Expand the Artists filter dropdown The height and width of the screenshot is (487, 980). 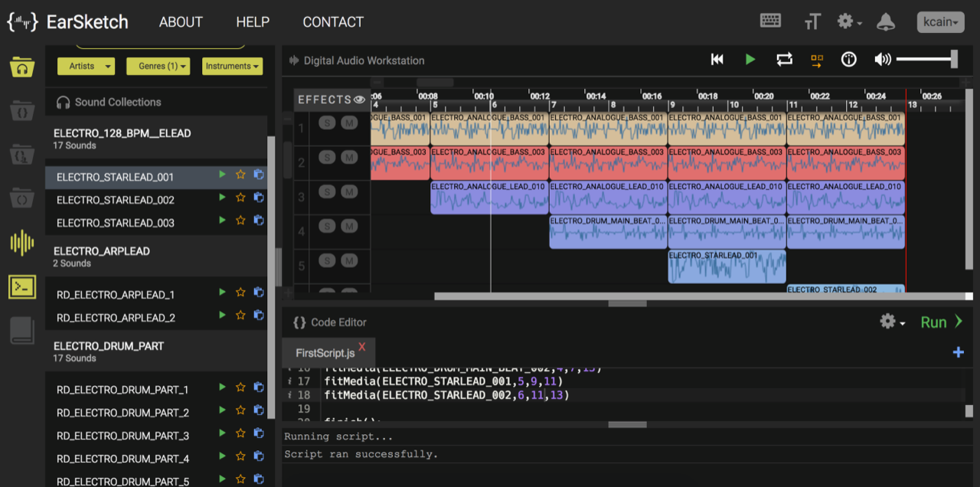click(x=86, y=67)
